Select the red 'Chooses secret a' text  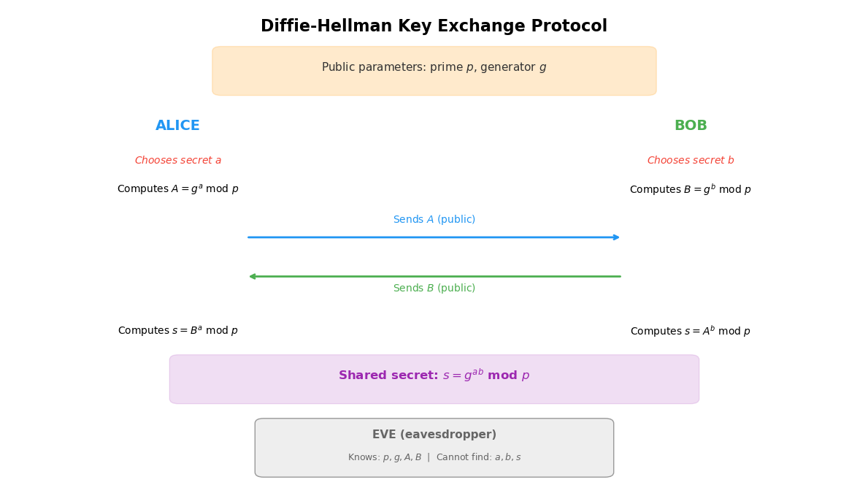(177, 161)
